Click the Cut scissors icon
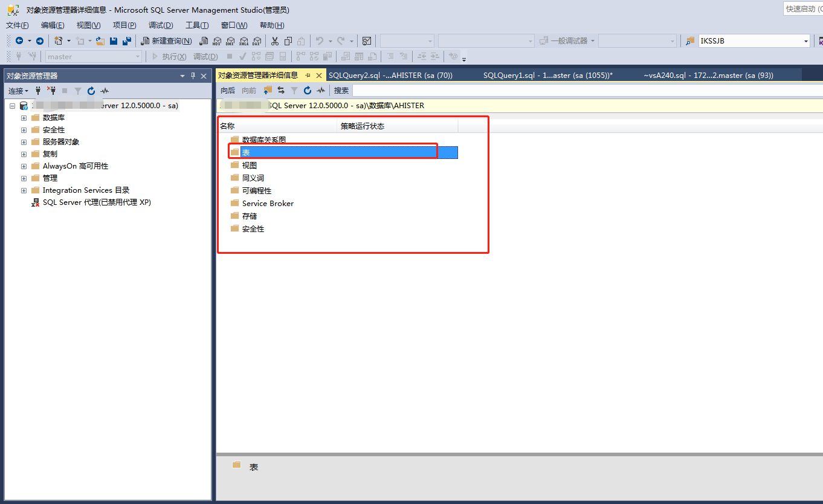This screenshot has height=504, width=823. coord(275,40)
